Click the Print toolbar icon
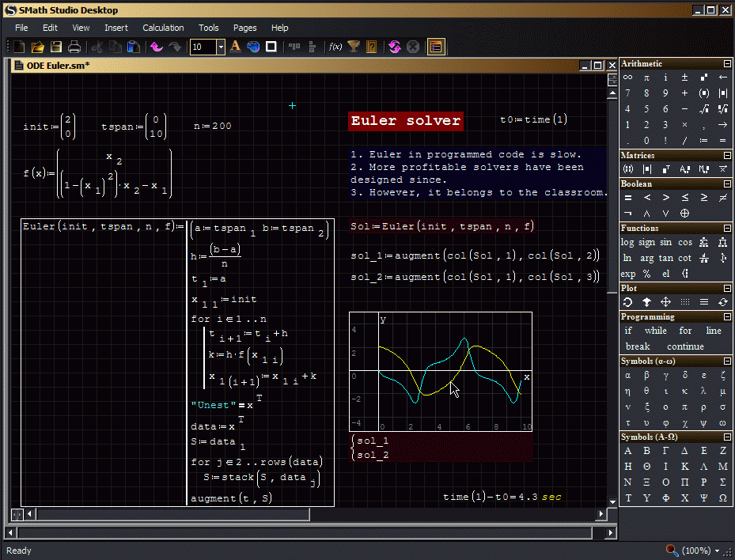 (x=74, y=47)
